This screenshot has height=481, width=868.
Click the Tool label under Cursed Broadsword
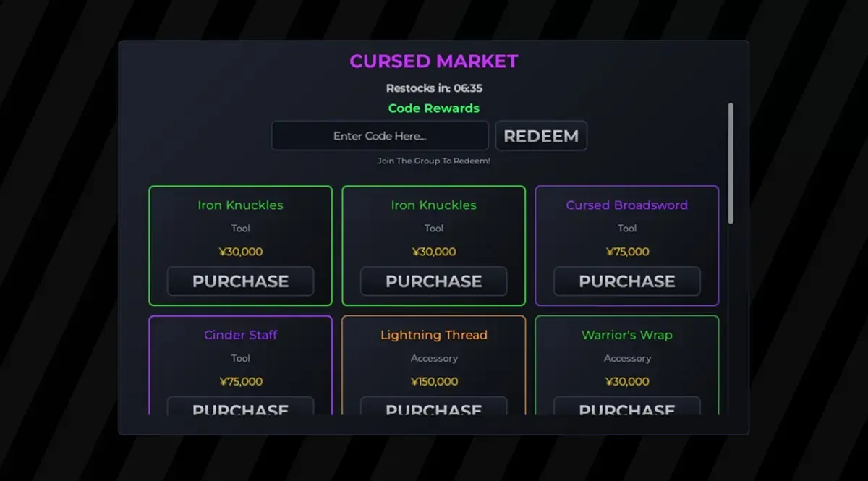click(x=626, y=228)
